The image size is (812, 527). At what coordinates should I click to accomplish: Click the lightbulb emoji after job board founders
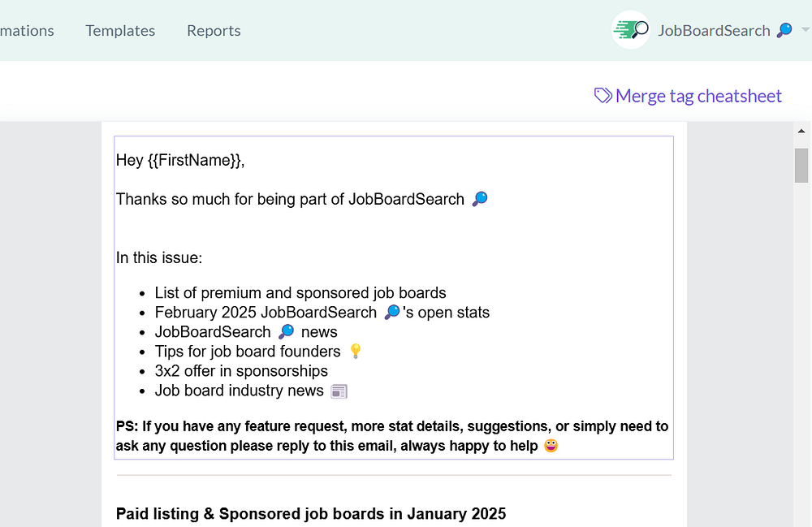click(x=355, y=352)
